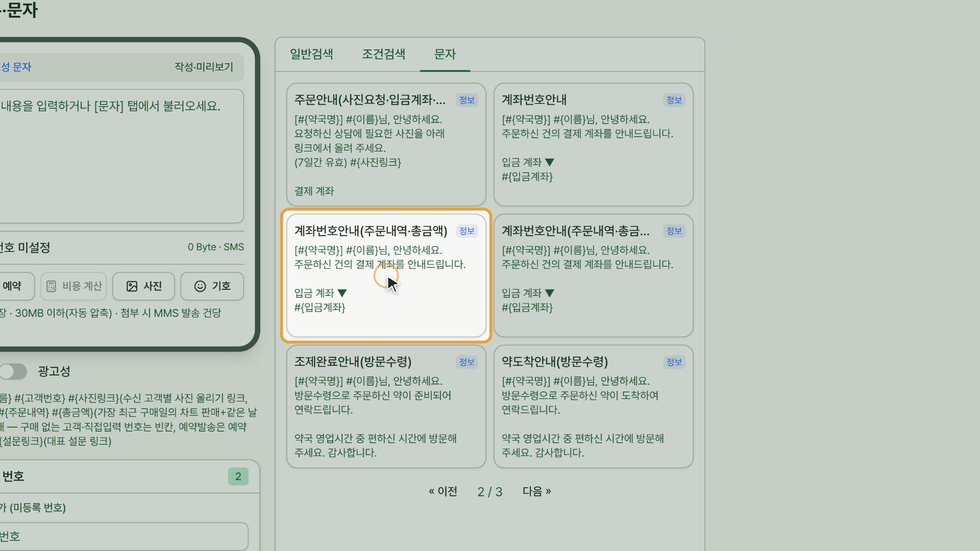
Task: Click the 정보 badge on 주문안내 card
Action: tap(467, 100)
